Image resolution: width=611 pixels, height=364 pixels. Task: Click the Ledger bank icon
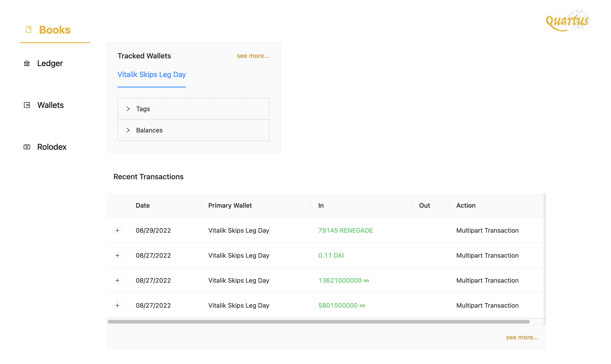[27, 64]
